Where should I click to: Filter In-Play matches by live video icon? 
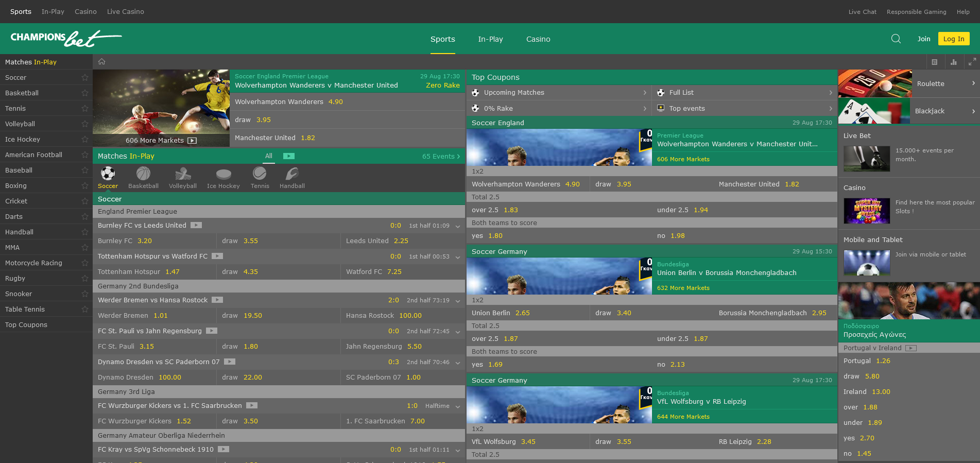289,156
